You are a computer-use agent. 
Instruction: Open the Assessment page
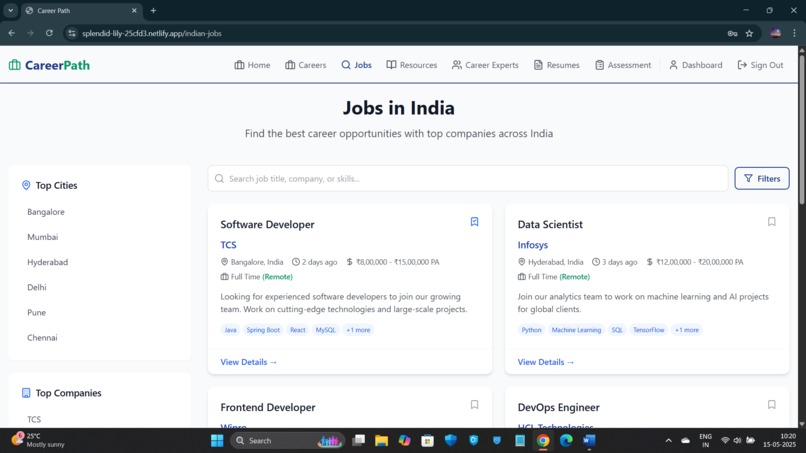pos(622,65)
